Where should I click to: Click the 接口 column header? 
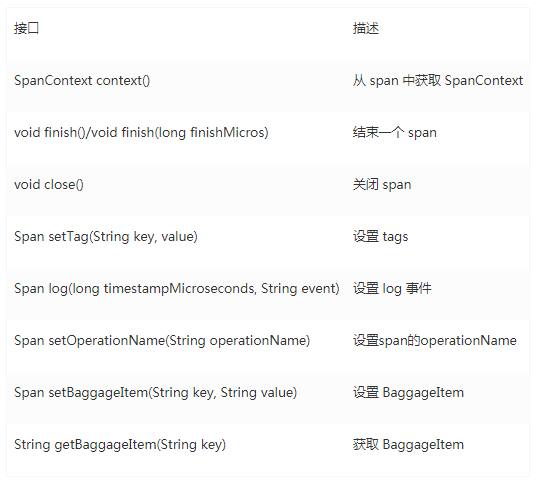pyautogui.click(x=26, y=28)
